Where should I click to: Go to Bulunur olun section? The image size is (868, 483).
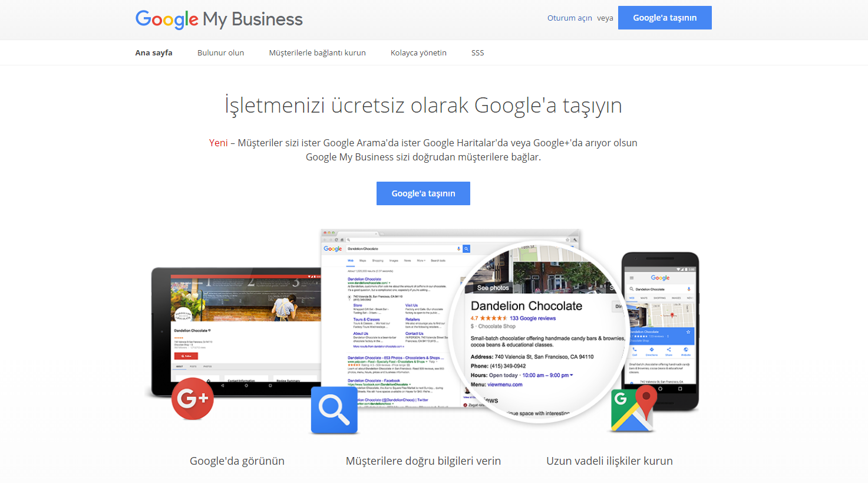point(220,52)
